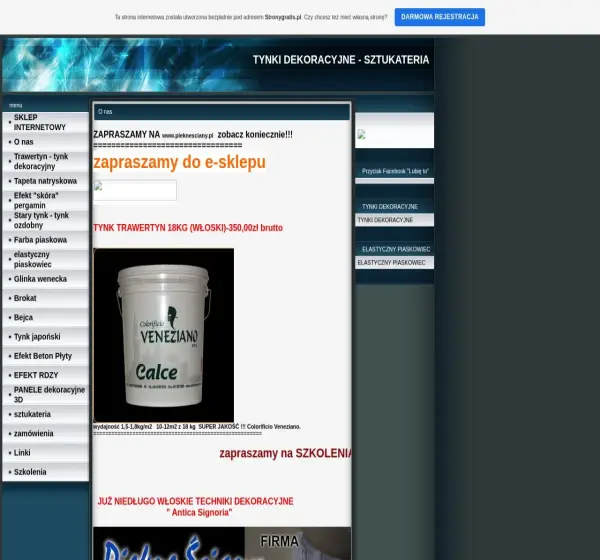Click the Colorificio Veneziano Calce bucket image
Viewport: 600px width, 560px height.
[163, 335]
